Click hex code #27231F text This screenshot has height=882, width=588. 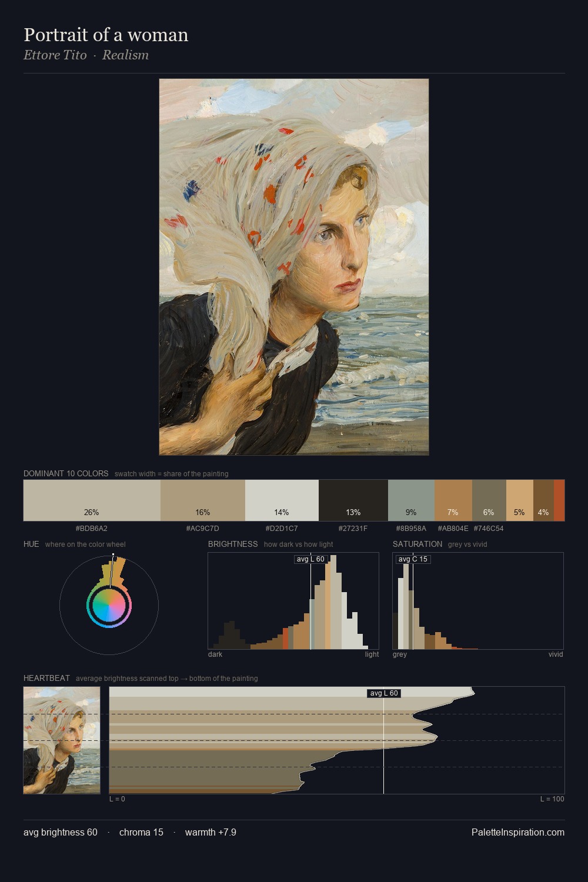(x=353, y=529)
